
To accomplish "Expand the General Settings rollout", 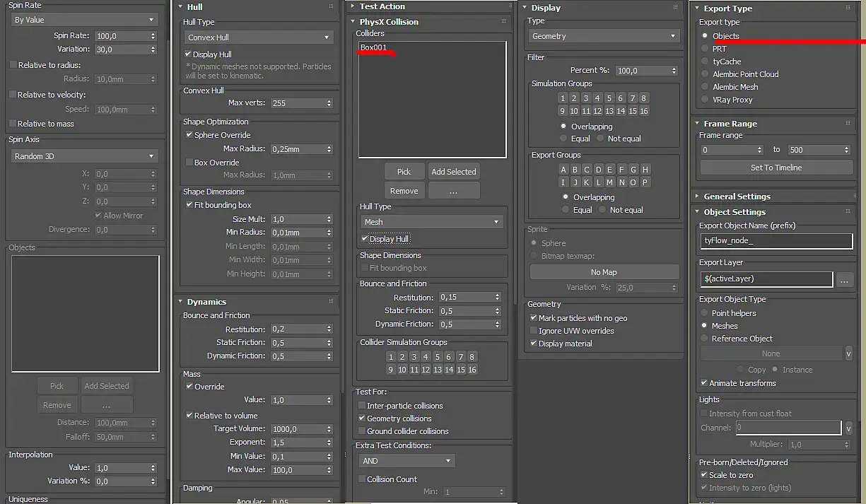I will 697,197.
